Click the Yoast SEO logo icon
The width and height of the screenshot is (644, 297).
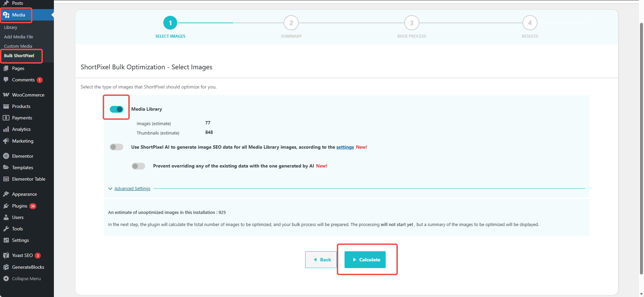point(6,255)
